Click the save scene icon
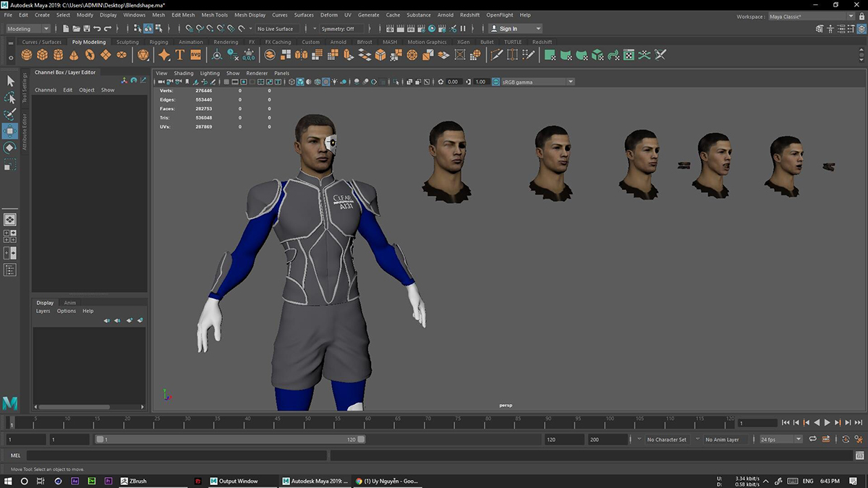Viewport: 868px width, 488px height. pos(86,29)
